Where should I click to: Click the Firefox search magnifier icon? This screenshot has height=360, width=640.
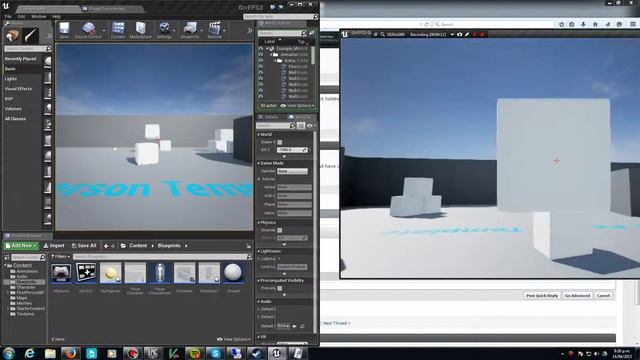(x=437, y=24)
